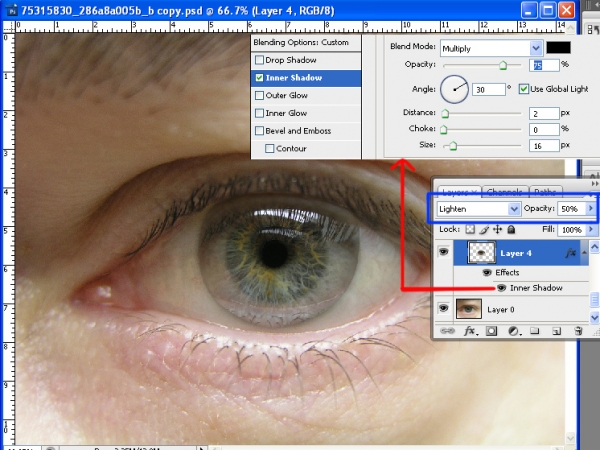Uncheck the Inner Shadow checkbox
Image resolution: width=600 pixels, height=450 pixels.
pyautogui.click(x=259, y=78)
